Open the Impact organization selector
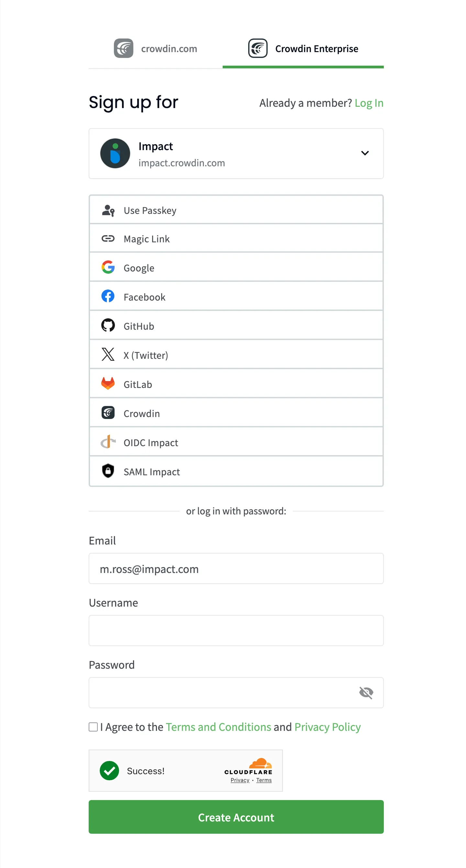Viewport: 466px width, 868px height. [x=236, y=154]
